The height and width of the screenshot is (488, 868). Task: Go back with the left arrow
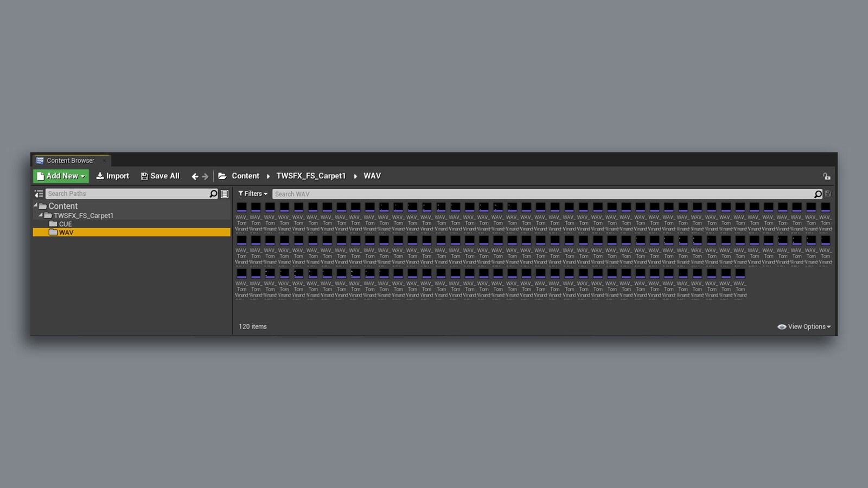195,176
